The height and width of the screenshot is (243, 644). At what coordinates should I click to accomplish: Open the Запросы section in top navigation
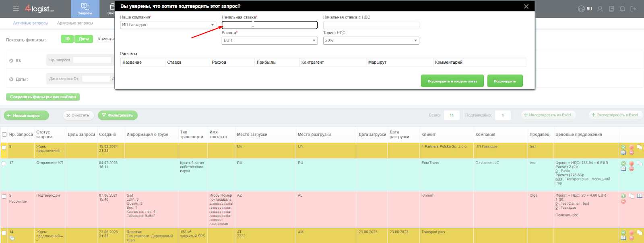coord(85,9)
